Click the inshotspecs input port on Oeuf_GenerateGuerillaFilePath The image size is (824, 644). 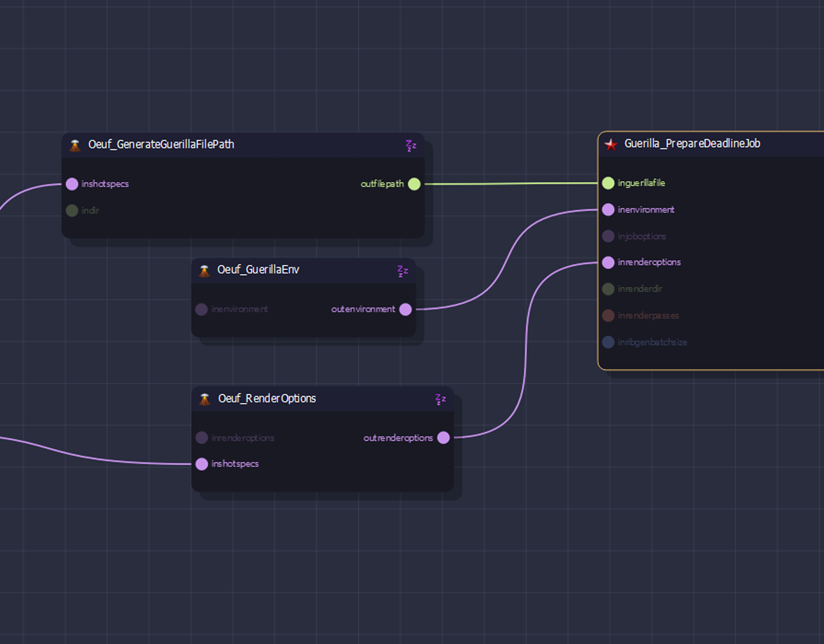[72, 184]
